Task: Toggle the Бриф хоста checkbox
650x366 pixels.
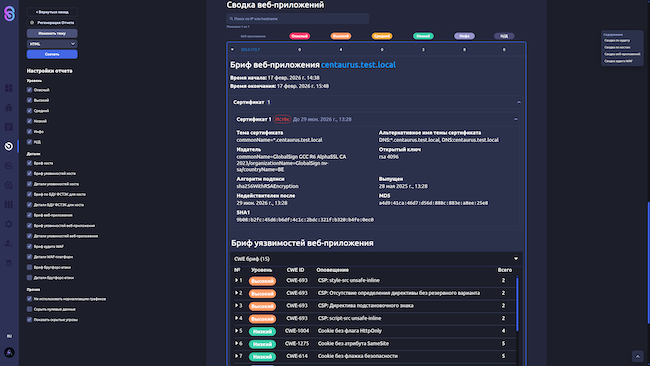Action: [29, 163]
